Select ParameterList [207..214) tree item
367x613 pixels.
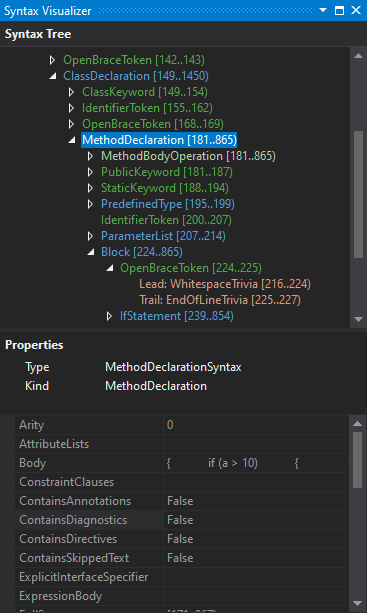click(x=163, y=236)
